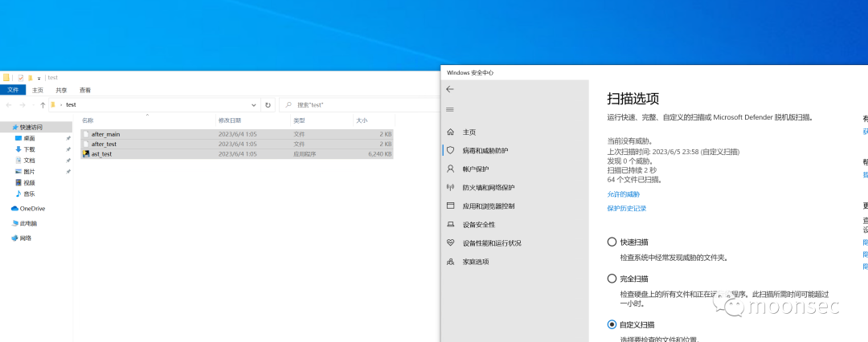
Task: Click the new folder icon in Explorer title bar
Action: pyautogui.click(x=31, y=78)
